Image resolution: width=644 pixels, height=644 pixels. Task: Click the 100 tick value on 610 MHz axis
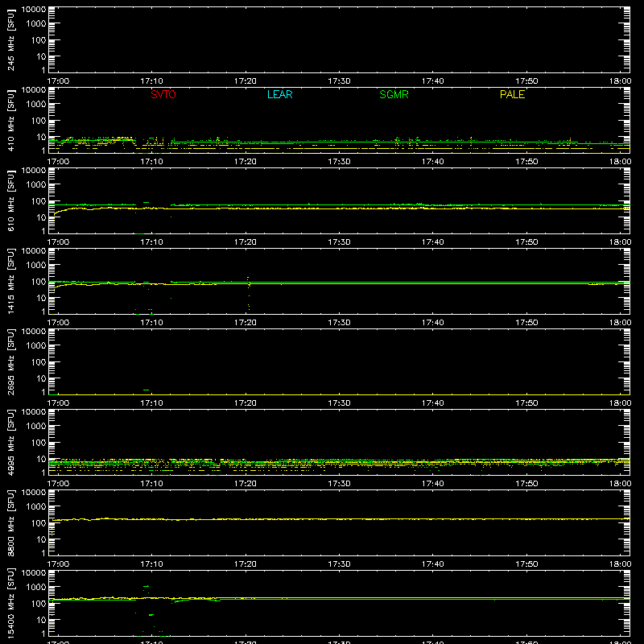coord(39,201)
